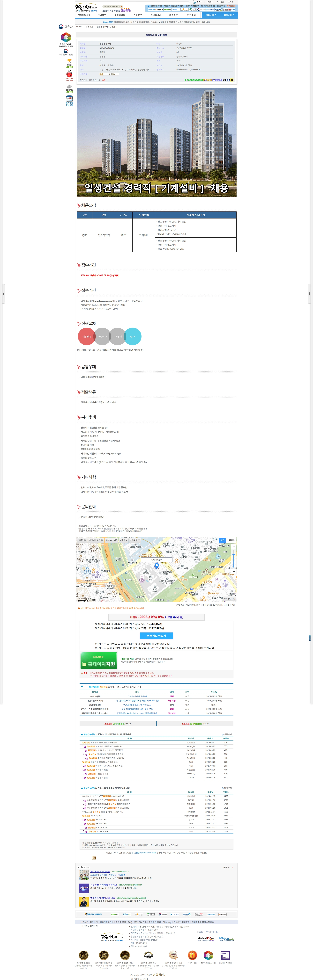Click the 합격자소서 파워링크 thumbnail image
313x980 pixels.
[84, 902]
